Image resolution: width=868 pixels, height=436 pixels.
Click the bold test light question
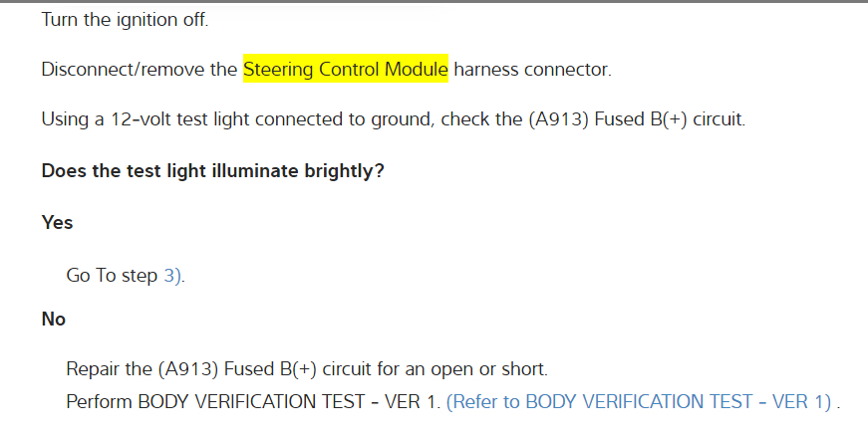[212, 170]
